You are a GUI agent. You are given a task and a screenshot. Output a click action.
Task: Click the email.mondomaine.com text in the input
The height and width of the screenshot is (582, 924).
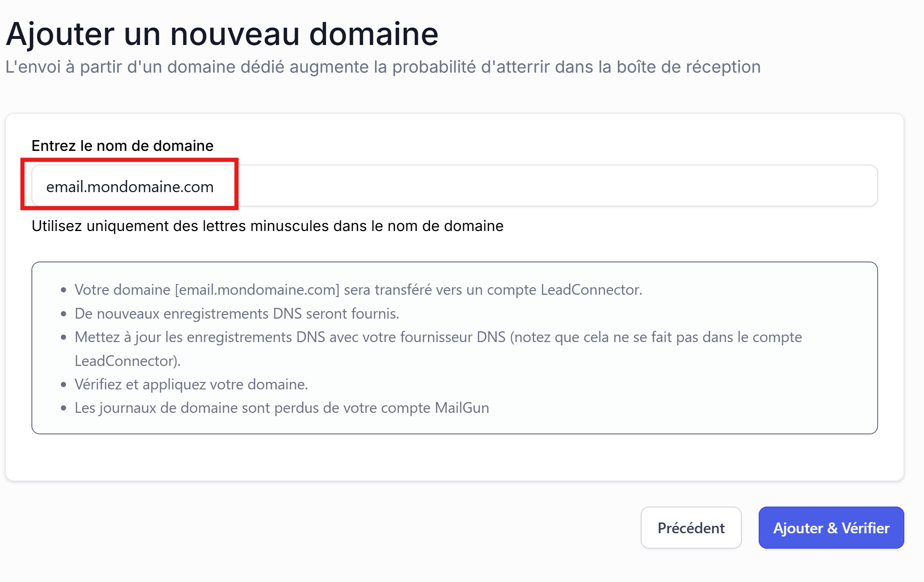(130, 187)
